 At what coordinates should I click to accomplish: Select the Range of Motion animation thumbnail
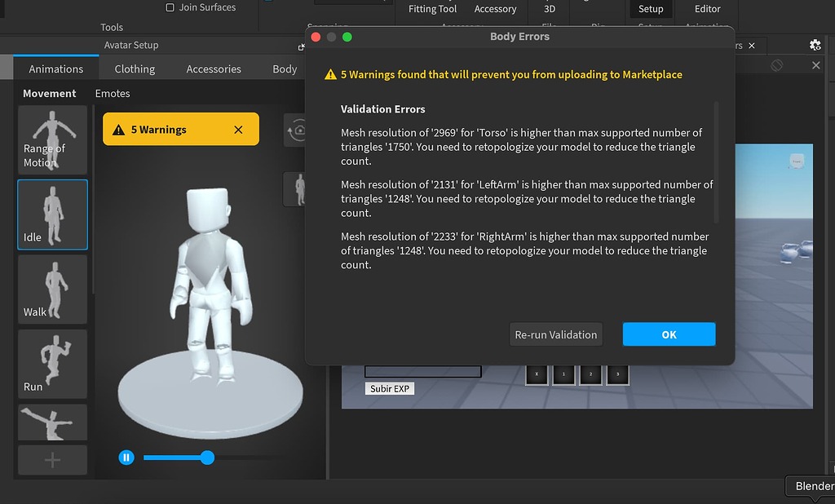click(52, 139)
